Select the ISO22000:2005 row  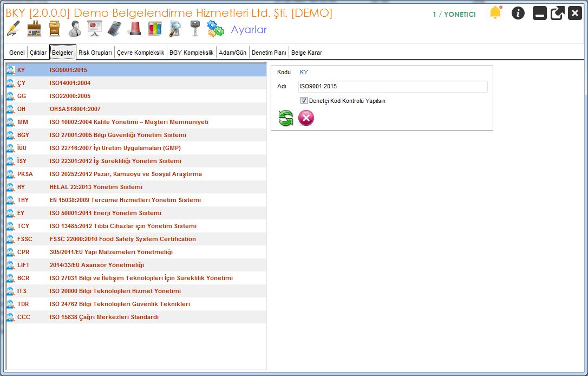coord(136,96)
